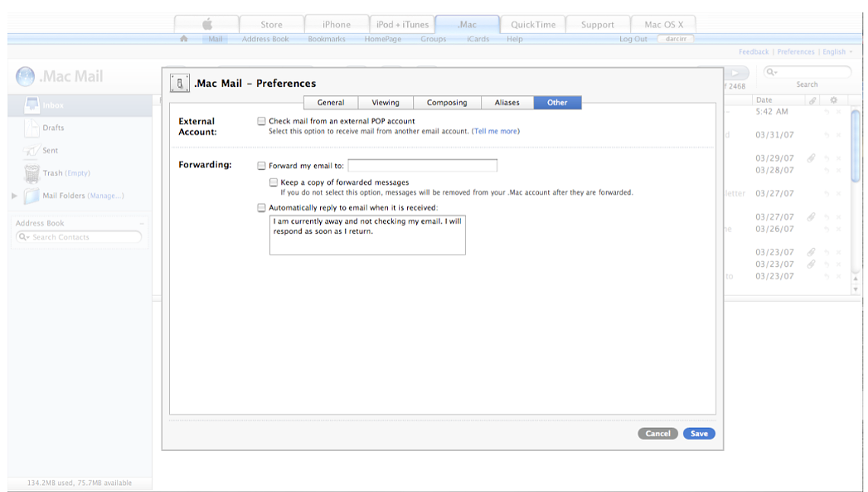This screenshot has height=492, width=868.
Task: Expand the Mail Folders disclosure triangle
Action: [14, 195]
